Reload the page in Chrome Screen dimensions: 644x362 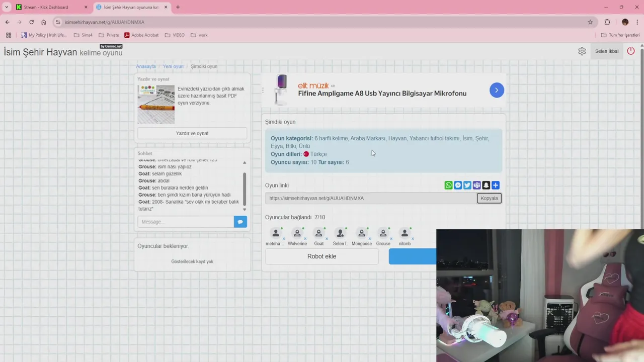coord(31,22)
